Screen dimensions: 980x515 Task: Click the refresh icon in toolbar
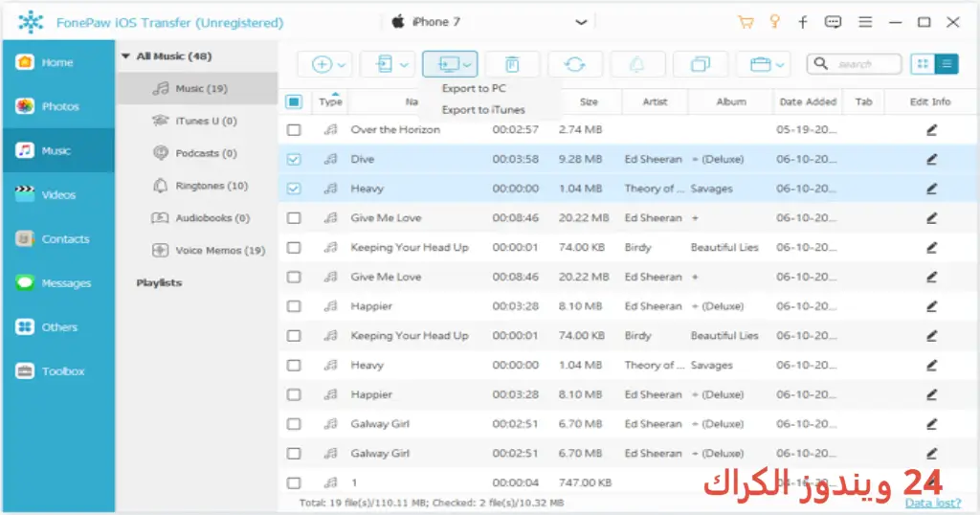tap(575, 64)
